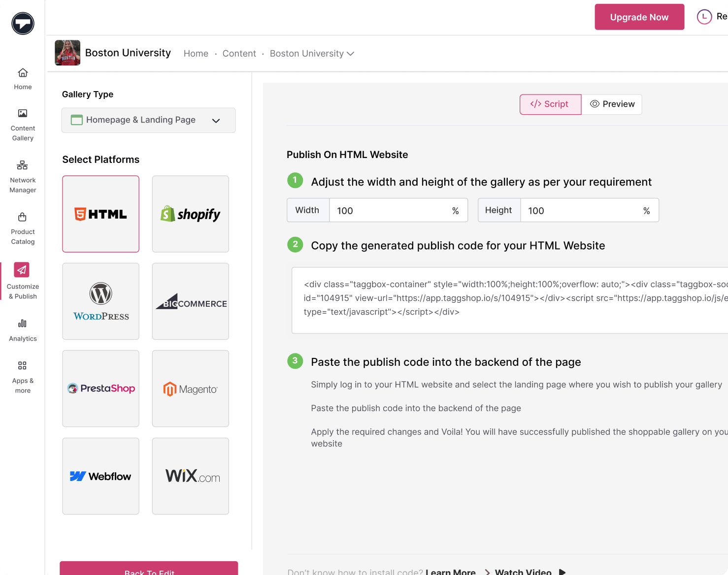This screenshot has height=575, width=728.
Task: Click the Boston University gallery thumbnail
Action: 67,53
